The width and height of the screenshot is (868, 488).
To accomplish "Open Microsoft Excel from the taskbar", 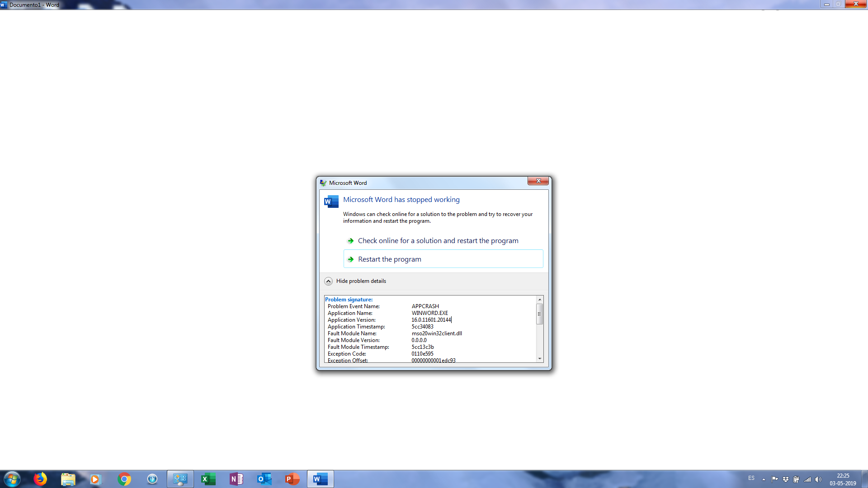I will point(208,479).
